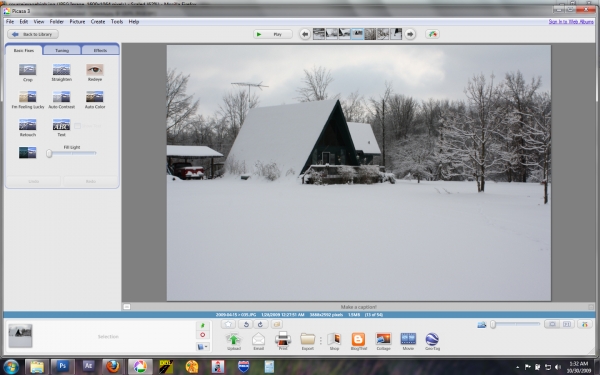Open the Tools menu
Image resolution: width=600 pixels, height=375 pixels.
117,22
